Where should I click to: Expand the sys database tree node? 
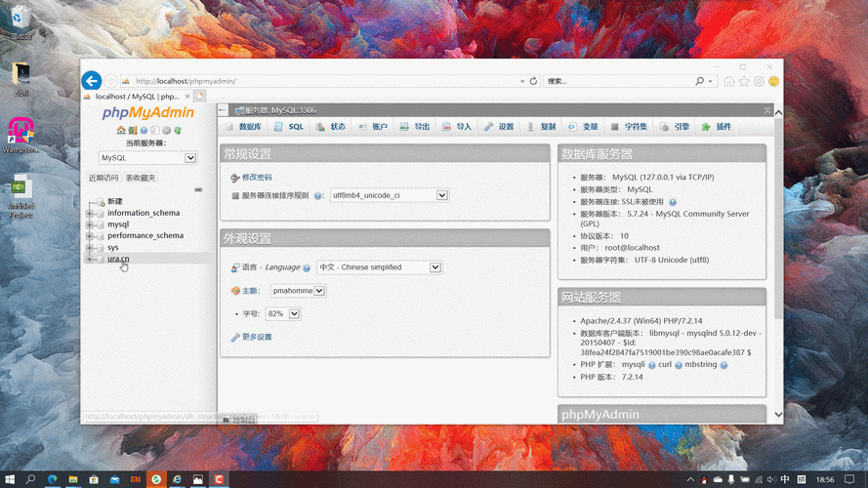(90, 247)
